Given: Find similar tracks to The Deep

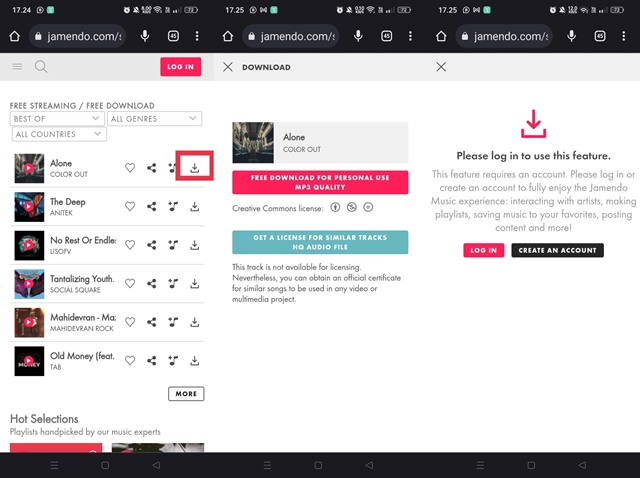Looking at the screenshot, I should [173, 207].
